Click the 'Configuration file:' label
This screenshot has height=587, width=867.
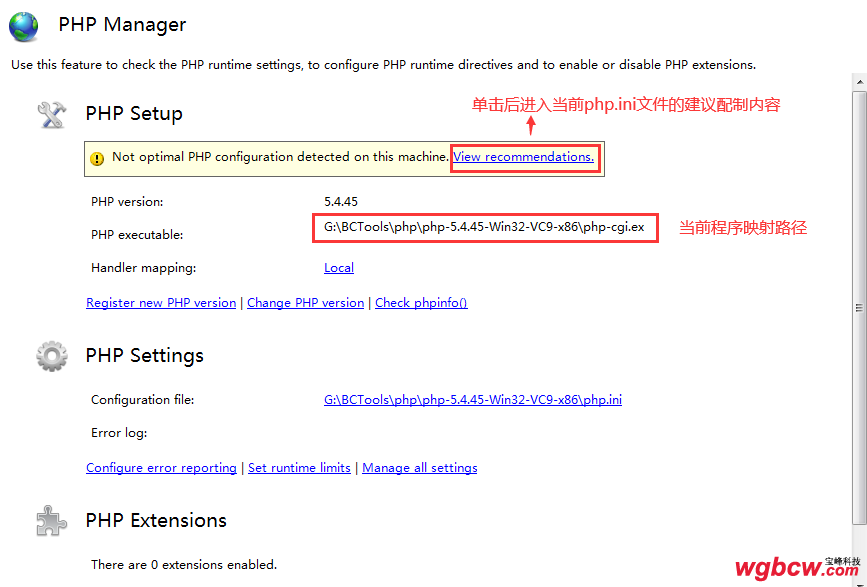143,400
